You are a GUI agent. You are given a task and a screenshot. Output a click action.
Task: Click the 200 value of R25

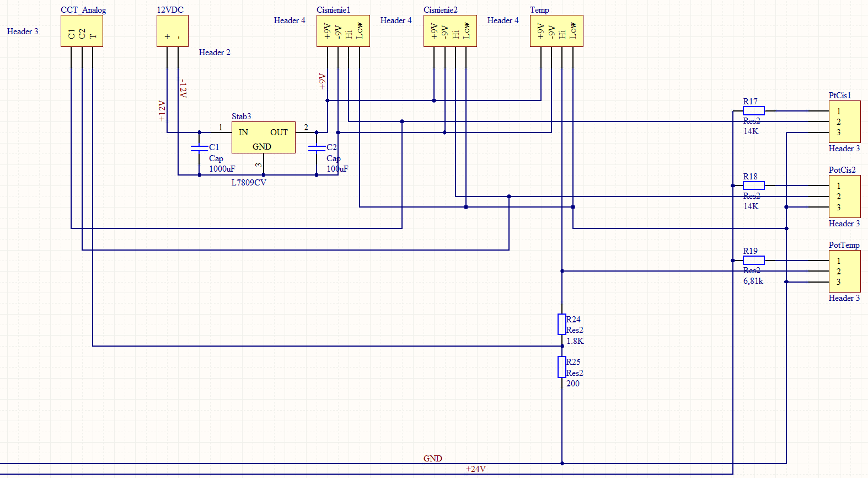pyautogui.click(x=573, y=384)
